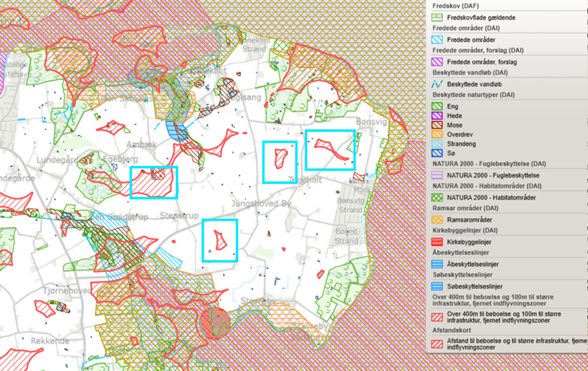Image resolution: width=588 pixels, height=371 pixels.
Task: Click the Hede purple legend icon
Action: [x=437, y=116]
